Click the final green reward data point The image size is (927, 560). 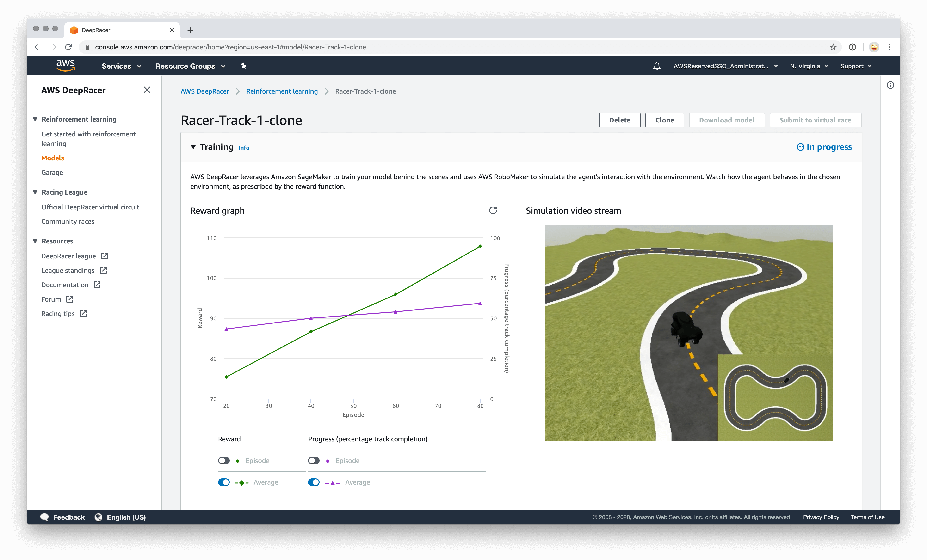[480, 246]
